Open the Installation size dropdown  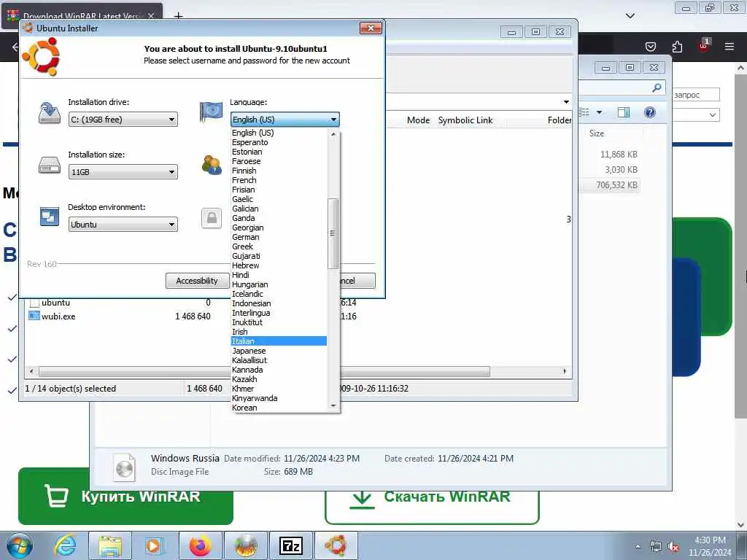pyautogui.click(x=123, y=172)
